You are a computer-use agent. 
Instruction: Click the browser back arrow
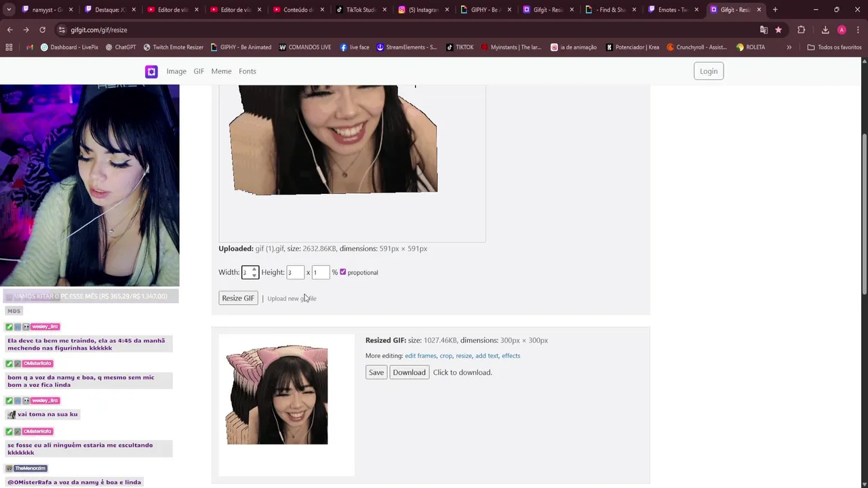[9, 30]
